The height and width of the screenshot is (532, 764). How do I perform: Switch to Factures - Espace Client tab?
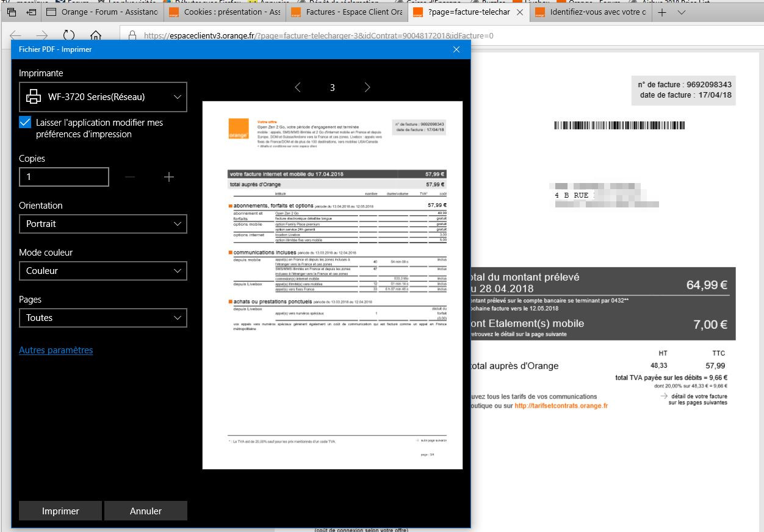coord(347,12)
